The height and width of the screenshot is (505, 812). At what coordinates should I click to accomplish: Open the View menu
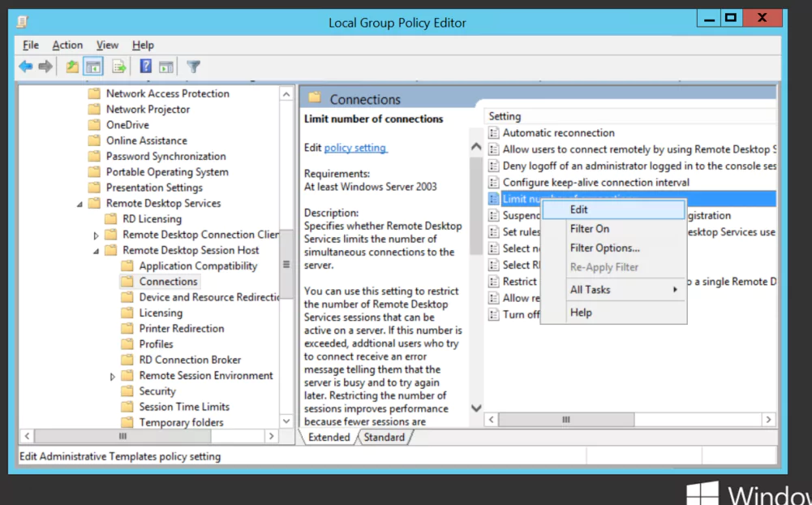point(107,45)
